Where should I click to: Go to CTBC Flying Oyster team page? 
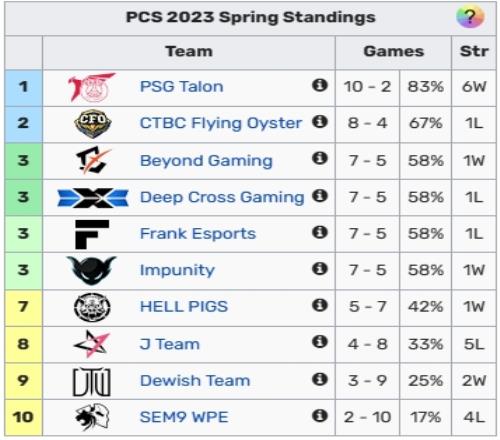click(x=221, y=123)
